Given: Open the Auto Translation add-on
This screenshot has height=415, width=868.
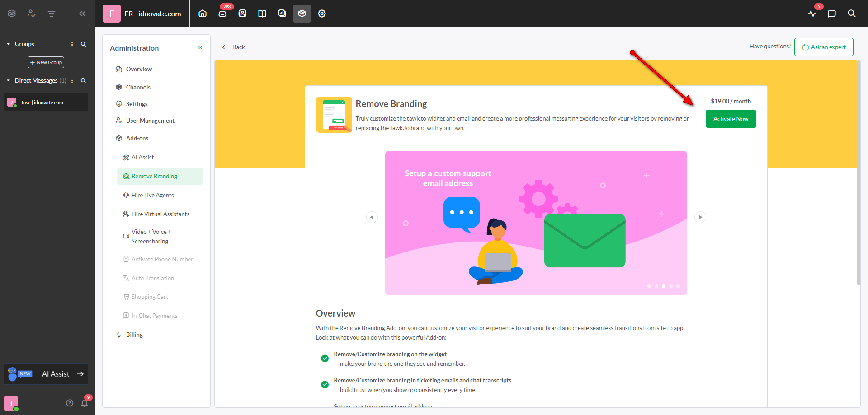Looking at the screenshot, I should (x=160, y=278).
